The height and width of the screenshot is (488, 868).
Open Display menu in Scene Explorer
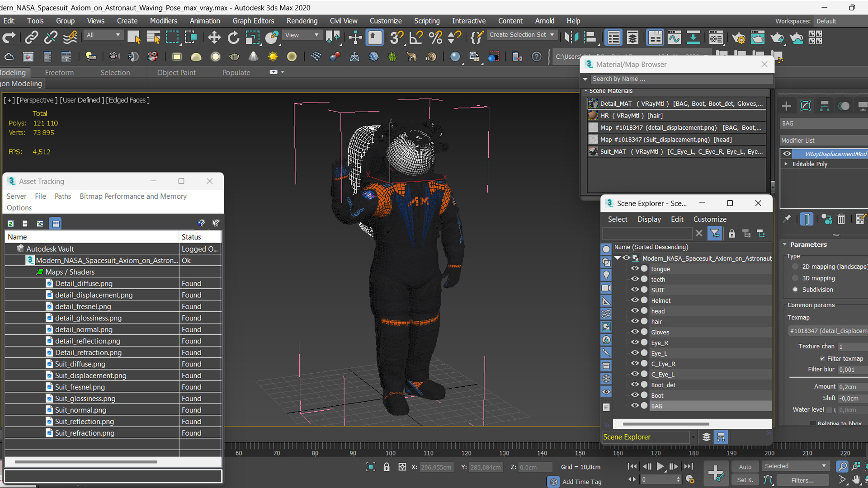tap(649, 219)
